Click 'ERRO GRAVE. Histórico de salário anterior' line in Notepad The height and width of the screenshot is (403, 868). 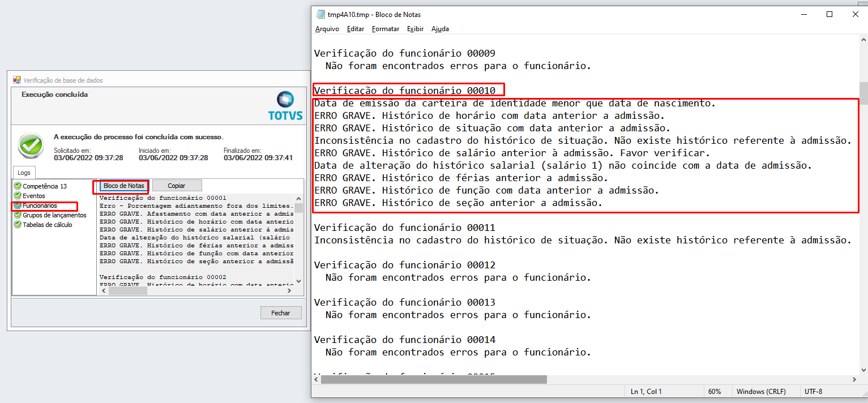512,153
